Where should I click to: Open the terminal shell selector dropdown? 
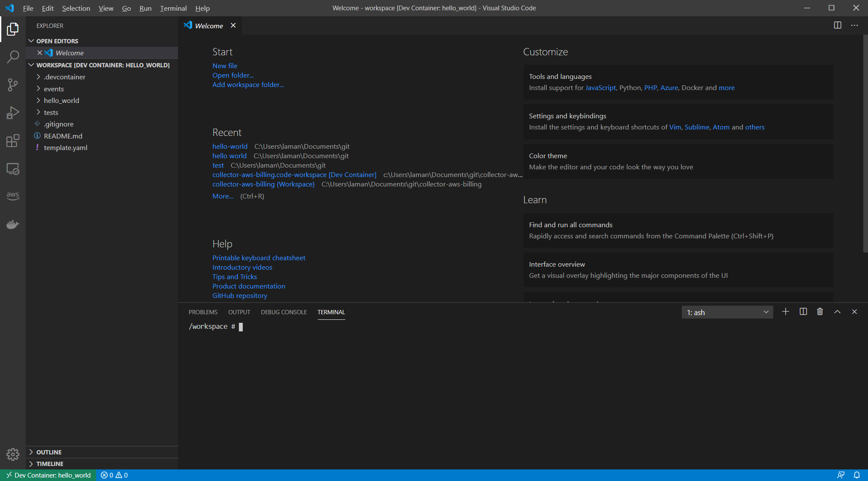coord(727,312)
